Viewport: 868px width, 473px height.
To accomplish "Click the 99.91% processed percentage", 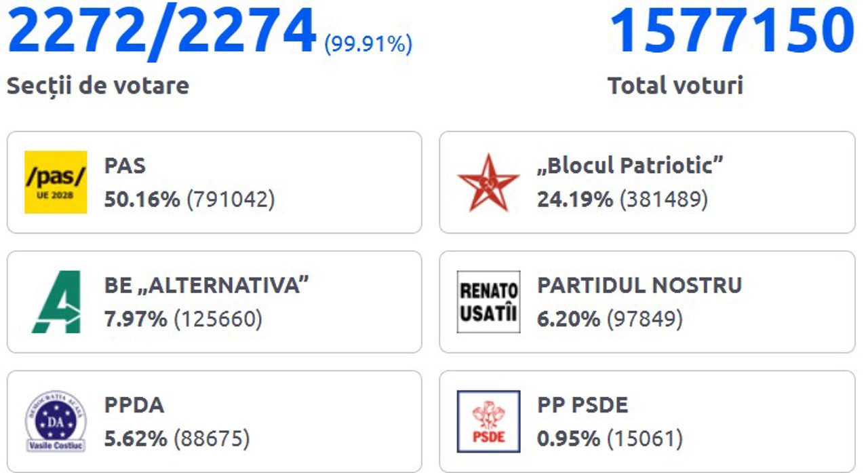I will click(368, 45).
